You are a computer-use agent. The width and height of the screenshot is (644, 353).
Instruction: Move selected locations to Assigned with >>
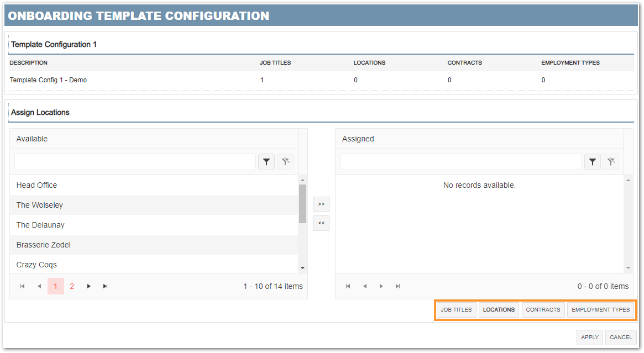point(321,204)
